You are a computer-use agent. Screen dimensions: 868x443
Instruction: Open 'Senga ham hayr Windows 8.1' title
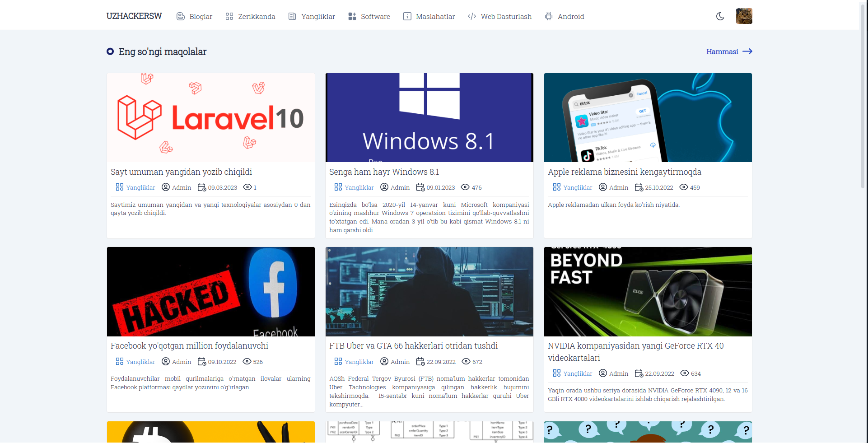(x=384, y=172)
